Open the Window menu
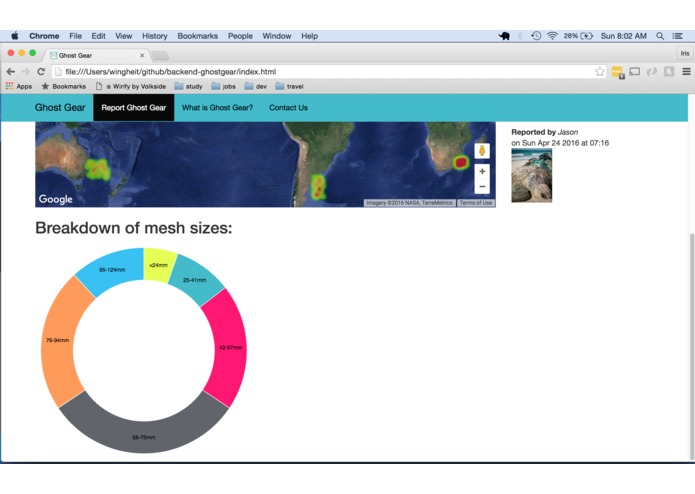 click(x=277, y=36)
